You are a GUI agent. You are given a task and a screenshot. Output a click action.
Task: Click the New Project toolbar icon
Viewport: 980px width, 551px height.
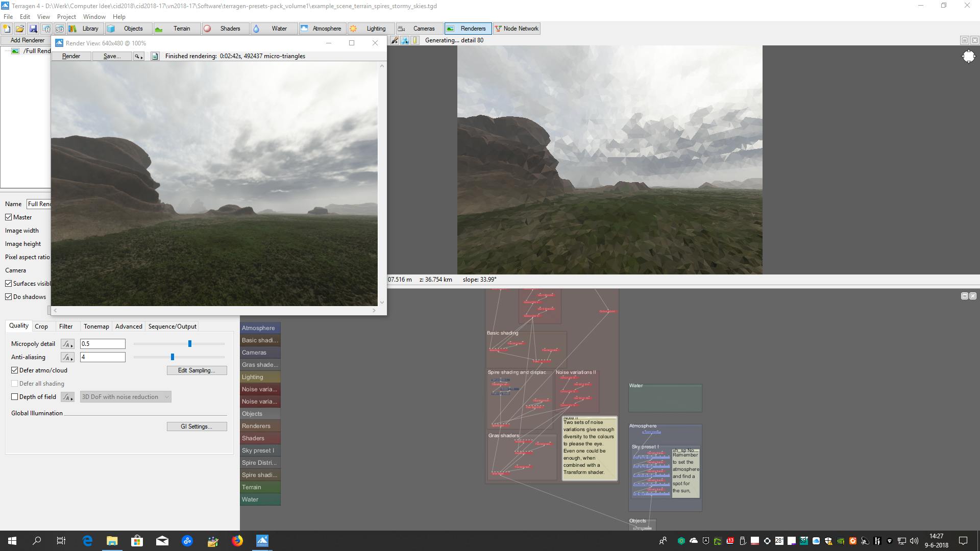click(7, 29)
